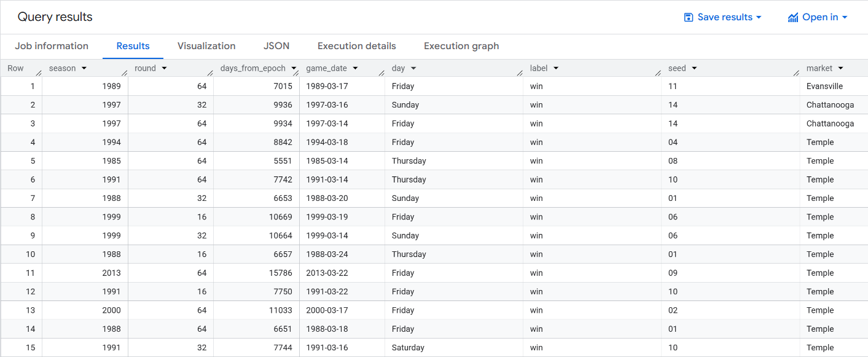
Task: Open the days_from_epoch column dropdown
Action: click(294, 68)
